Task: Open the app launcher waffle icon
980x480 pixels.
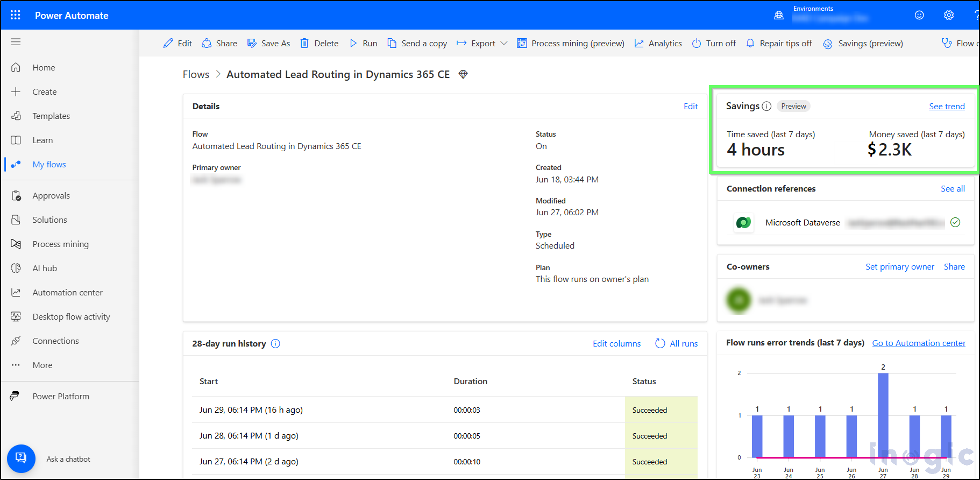Action: (16, 15)
